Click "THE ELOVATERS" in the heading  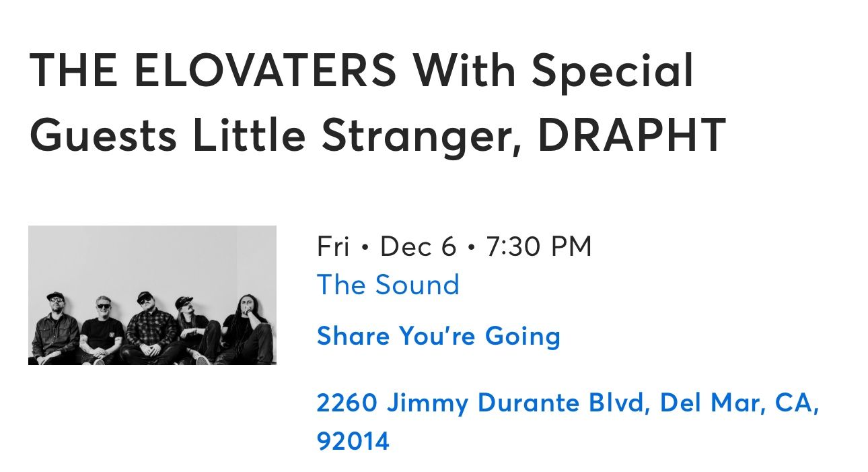click(213, 70)
